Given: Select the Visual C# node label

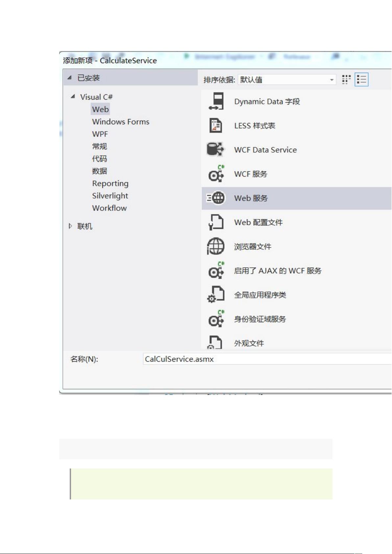Looking at the screenshot, I should click(x=96, y=97).
